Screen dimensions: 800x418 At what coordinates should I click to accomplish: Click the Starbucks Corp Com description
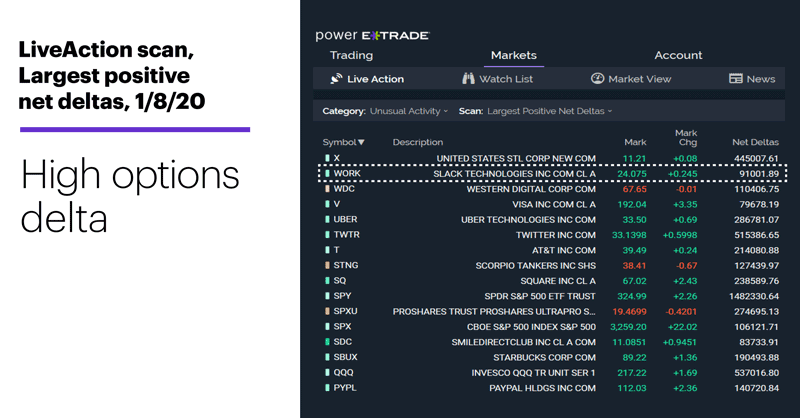click(x=544, y=358)
